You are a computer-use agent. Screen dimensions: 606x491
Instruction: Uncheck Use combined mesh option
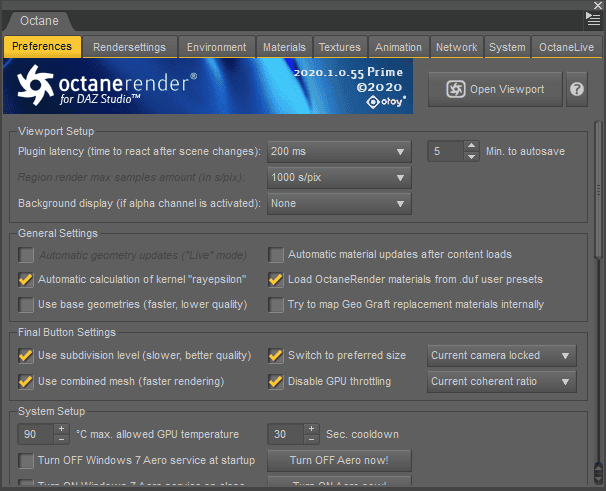(26, 382)
